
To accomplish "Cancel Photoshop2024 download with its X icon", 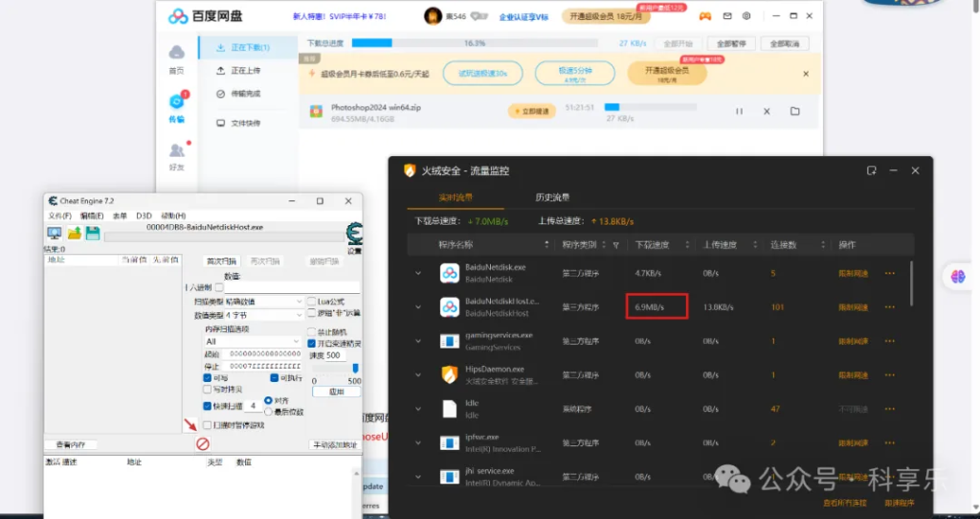I will pyautogui.click(x=767, y=111).
